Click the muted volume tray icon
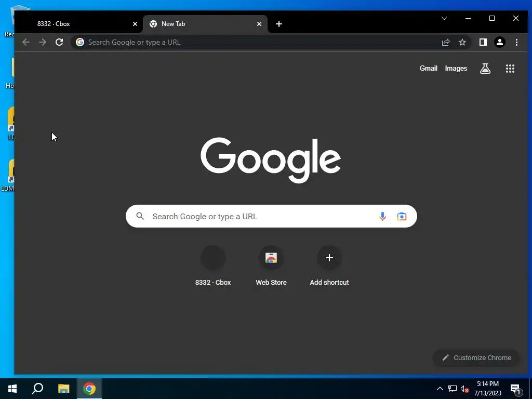This screenshot has height=399, width=532. (464, 389)
